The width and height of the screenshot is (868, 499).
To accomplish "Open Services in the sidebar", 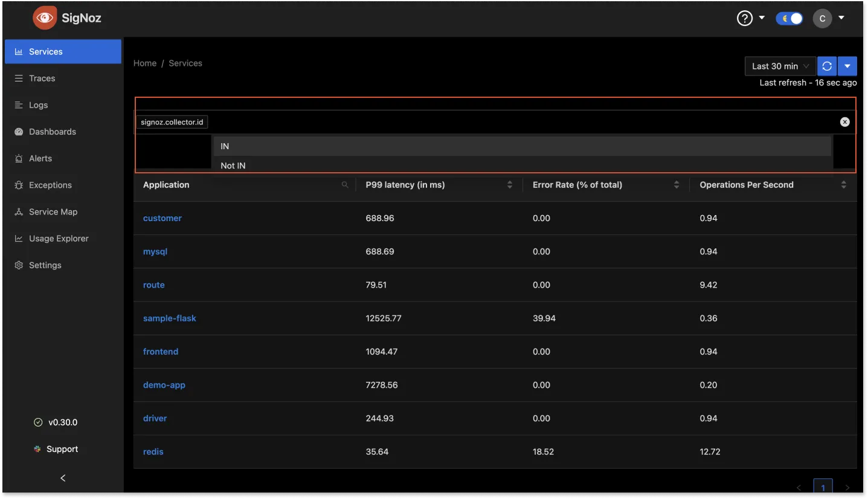I will pos(63,51).
